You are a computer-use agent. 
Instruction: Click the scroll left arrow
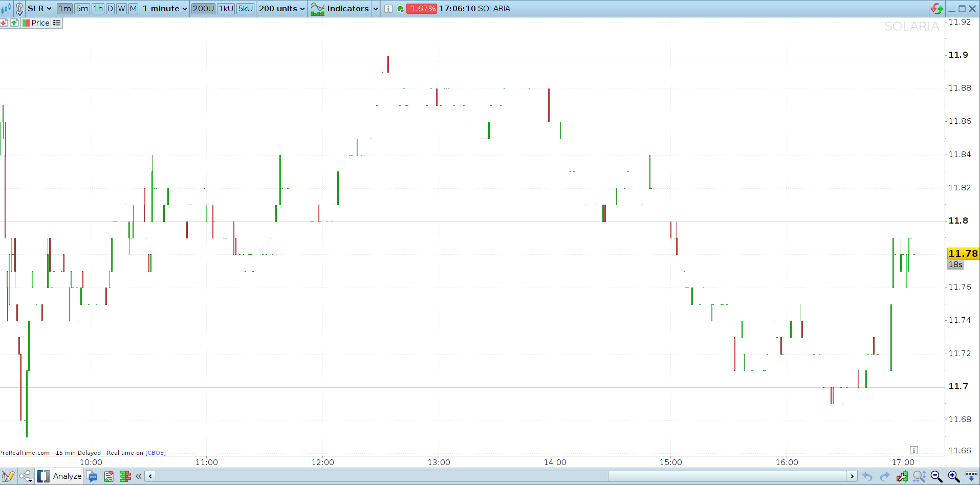(x=150, y=476)
